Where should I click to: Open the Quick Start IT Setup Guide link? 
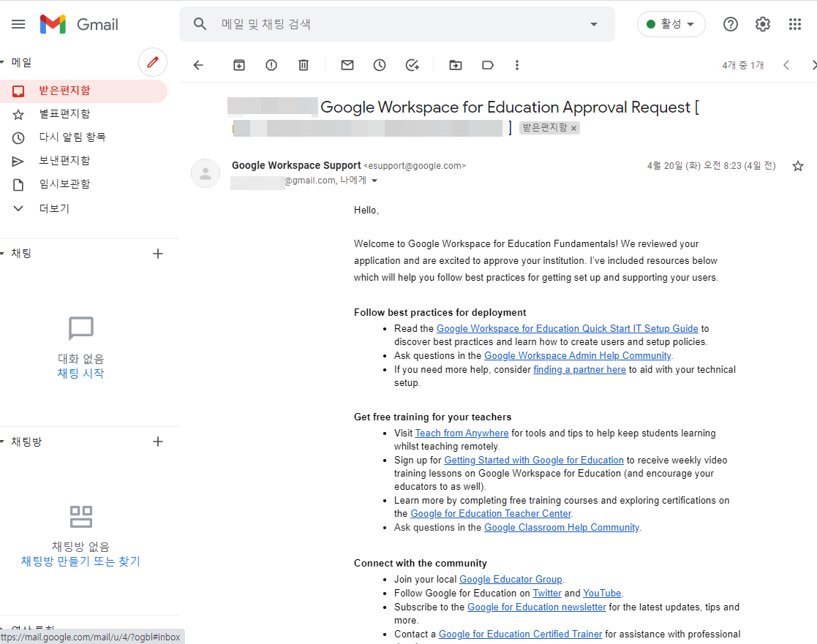click(567, 328)
